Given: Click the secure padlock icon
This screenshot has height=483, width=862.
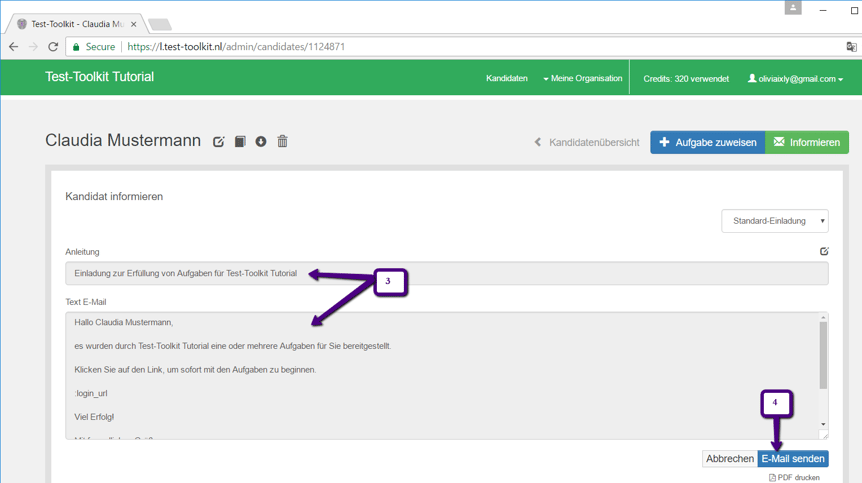Looking at the screenshot, I should tap(76, 47).
